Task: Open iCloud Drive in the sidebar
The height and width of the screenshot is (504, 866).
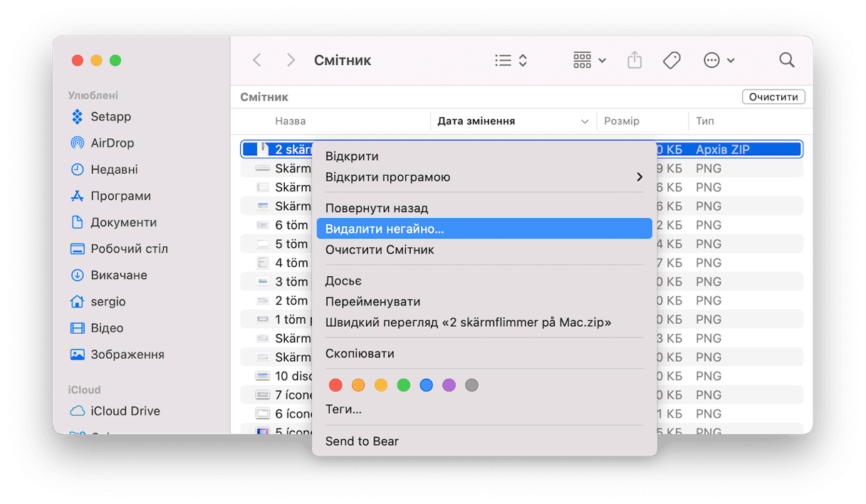Action: click(125, 411)
